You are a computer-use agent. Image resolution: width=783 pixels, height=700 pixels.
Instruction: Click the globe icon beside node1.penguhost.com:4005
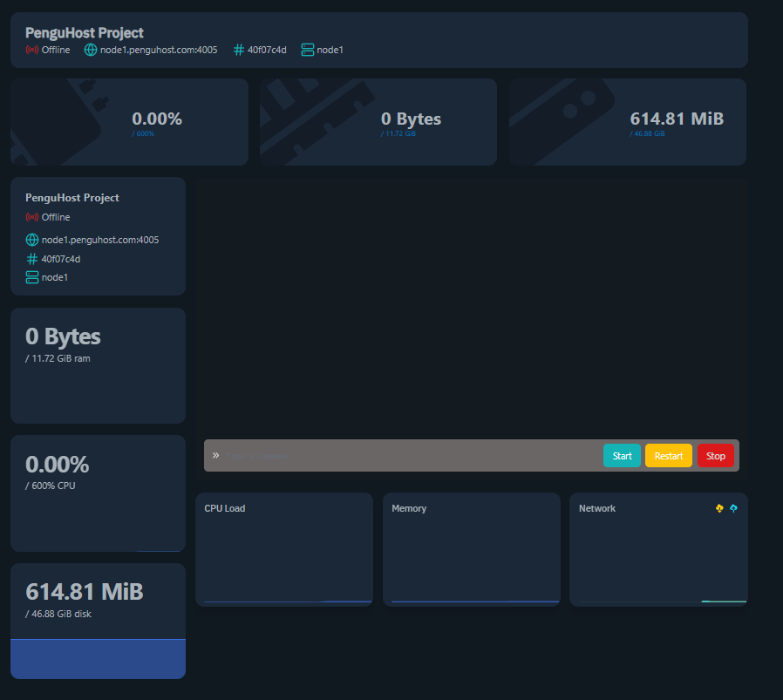90,51
